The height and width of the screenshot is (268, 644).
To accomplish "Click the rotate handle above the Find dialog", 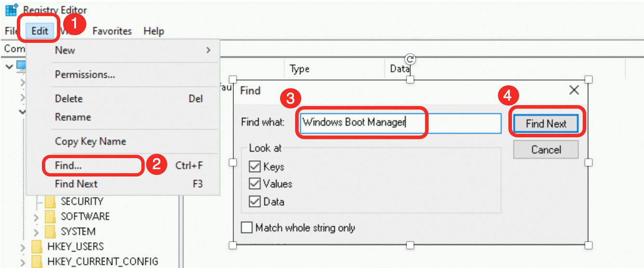I will [410, 59].
